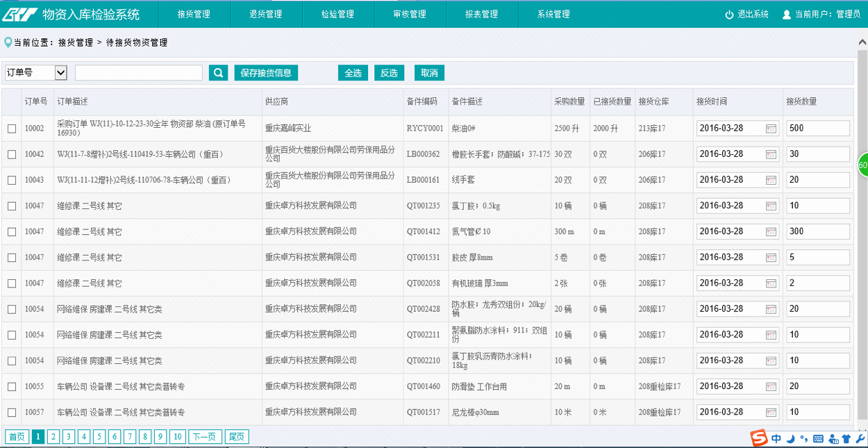Viewport: 868px width, 448px height.
Task: Open the date picker for 氮气管 row
Action: pyautogui.click(x=771, y=231)
